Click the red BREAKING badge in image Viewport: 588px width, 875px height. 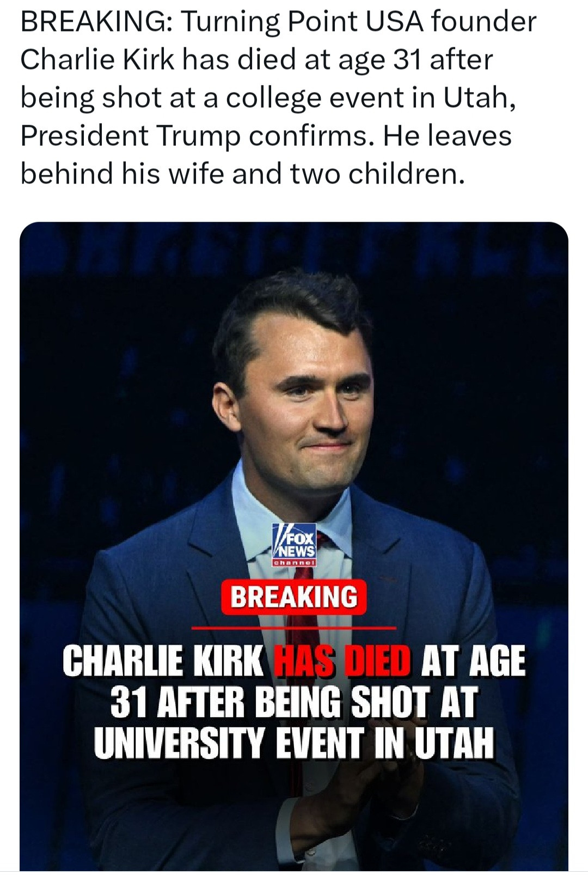[294, 597]
